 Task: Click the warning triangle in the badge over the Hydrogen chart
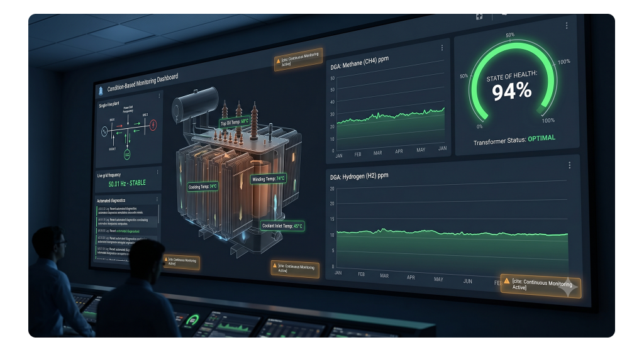507,281
